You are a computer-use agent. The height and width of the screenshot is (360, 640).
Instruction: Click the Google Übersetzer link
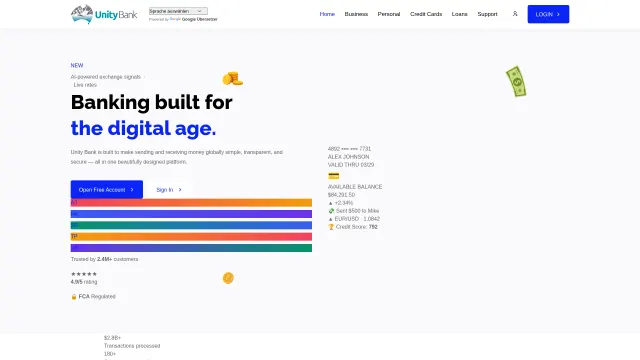[x=200, y=19]
